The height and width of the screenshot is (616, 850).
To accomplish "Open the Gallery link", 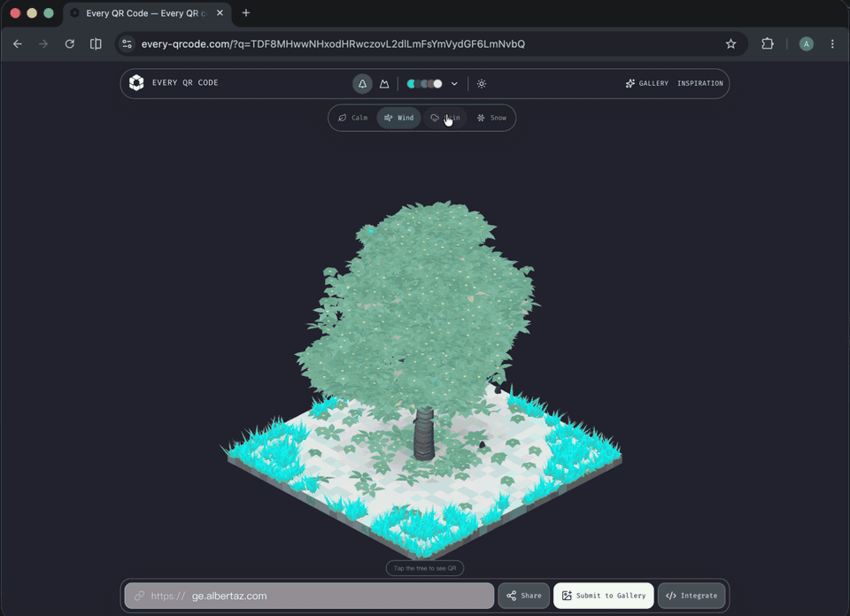I will tap(646, 83).
